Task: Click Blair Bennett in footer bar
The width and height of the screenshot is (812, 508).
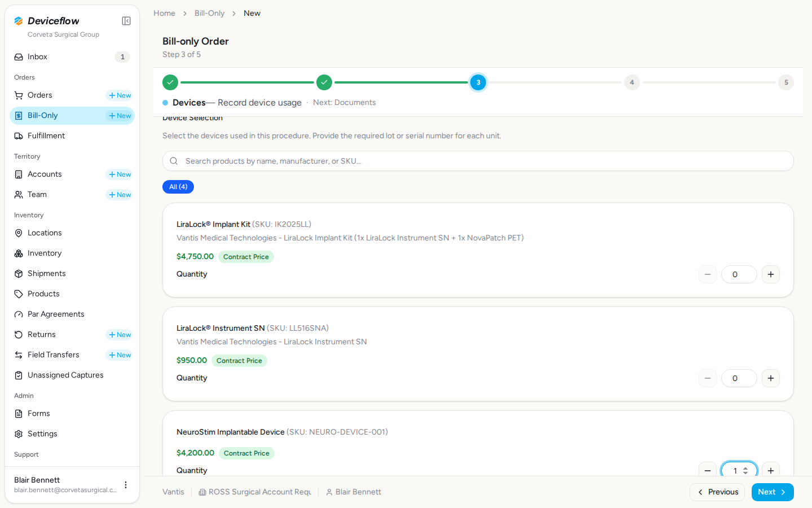Action: pos(354,492)
